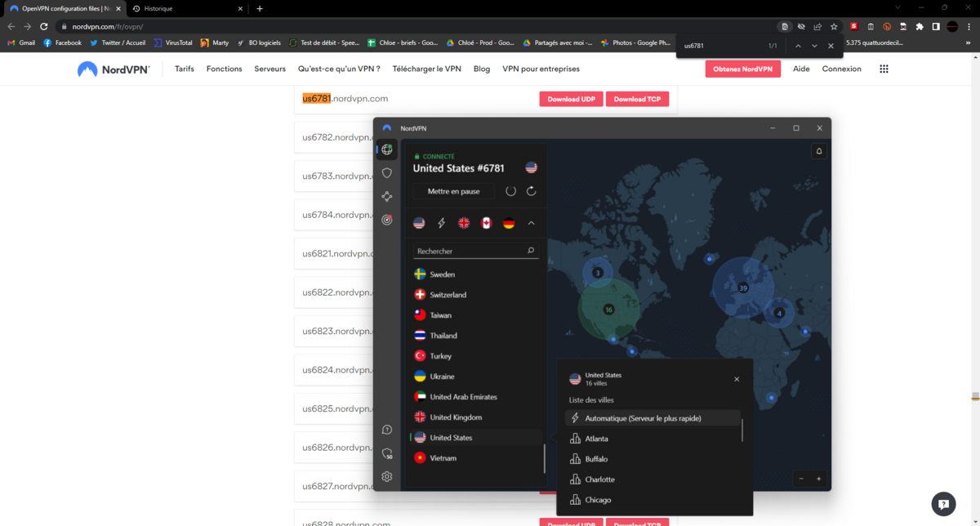980x526 pixels.
Task: Choose Chicago in the city list
Action: (x=653, y=500)
